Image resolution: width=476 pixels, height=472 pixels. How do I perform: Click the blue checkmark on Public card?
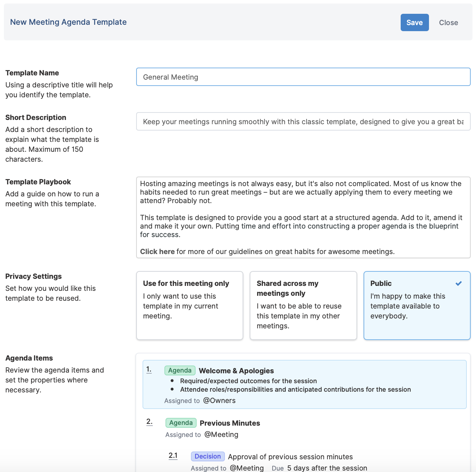tap(459, 283)
